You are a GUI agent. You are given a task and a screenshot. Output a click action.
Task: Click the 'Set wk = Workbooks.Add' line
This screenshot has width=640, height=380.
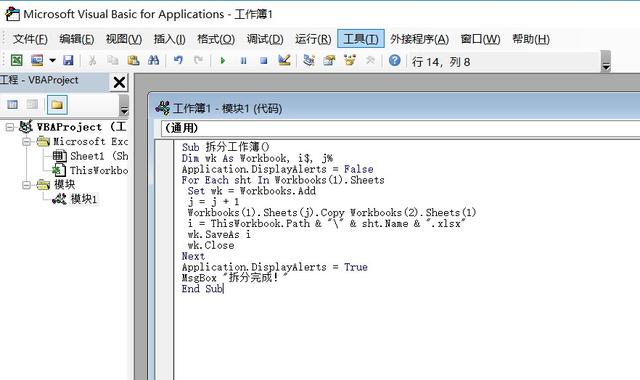[x=251, y=191]
